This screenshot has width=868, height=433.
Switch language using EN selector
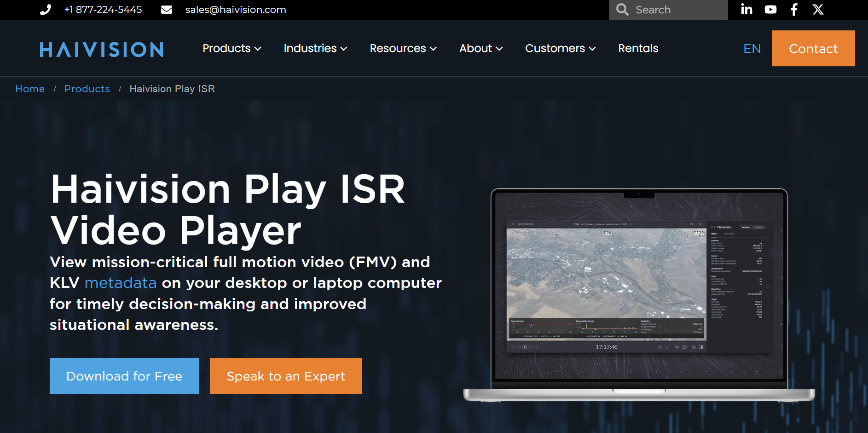[752, 49]
